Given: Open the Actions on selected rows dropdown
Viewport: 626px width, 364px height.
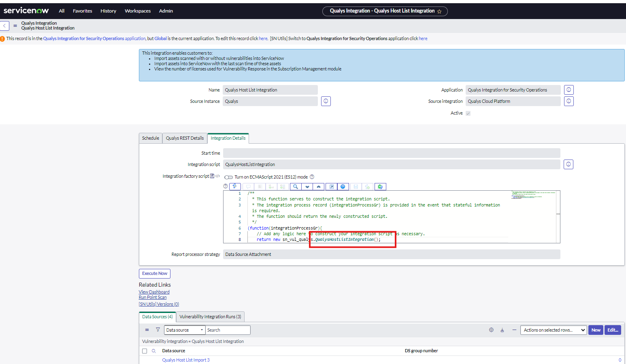Looking at the screenshot, I should [554, 330].
